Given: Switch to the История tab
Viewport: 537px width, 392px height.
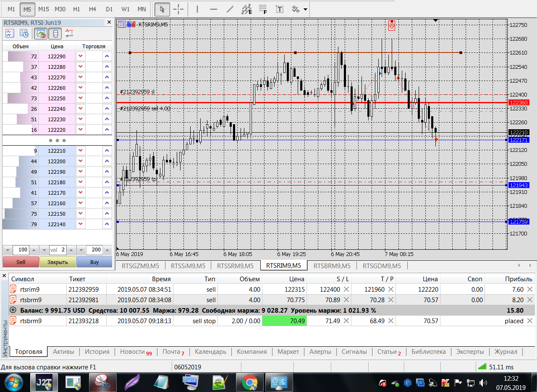Looking at the screenshot, I should [x=97, y=352].
